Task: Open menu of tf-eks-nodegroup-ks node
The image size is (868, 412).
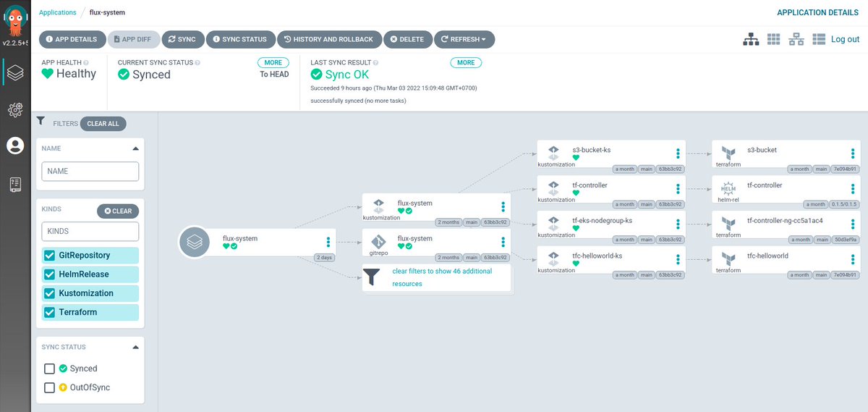Action: [x=678, y=224]
